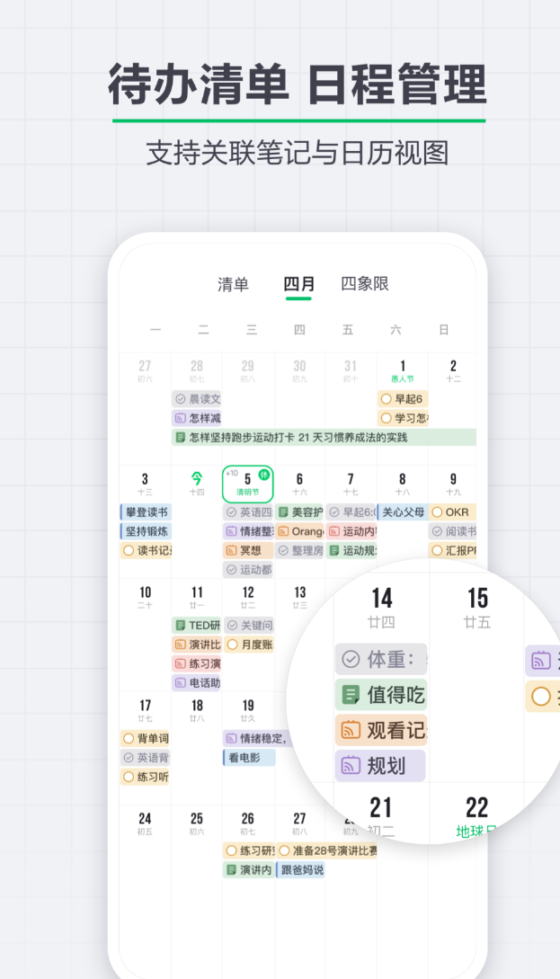
Task: Check off 早起6 task on April 1
Action: click(387, 399)
